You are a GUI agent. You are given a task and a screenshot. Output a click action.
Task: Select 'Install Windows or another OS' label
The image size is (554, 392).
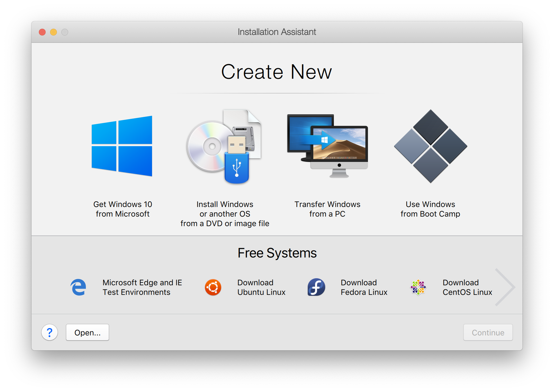coord(225,214)
